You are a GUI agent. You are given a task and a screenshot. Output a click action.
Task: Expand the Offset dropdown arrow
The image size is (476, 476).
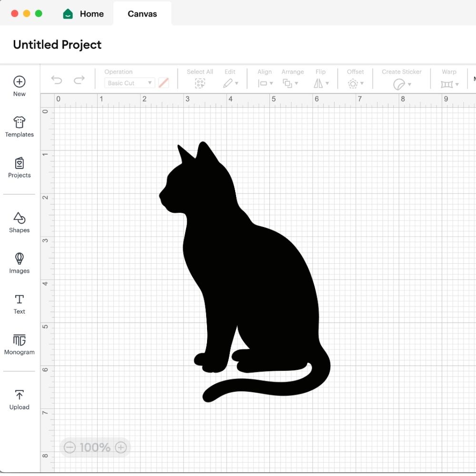click(x=362, y=83)
